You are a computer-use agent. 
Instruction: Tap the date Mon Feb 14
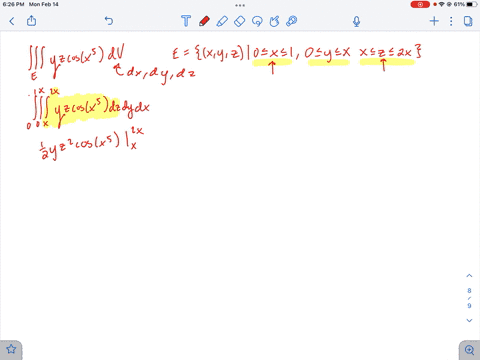pyautogui.click(x=44, y=4)
